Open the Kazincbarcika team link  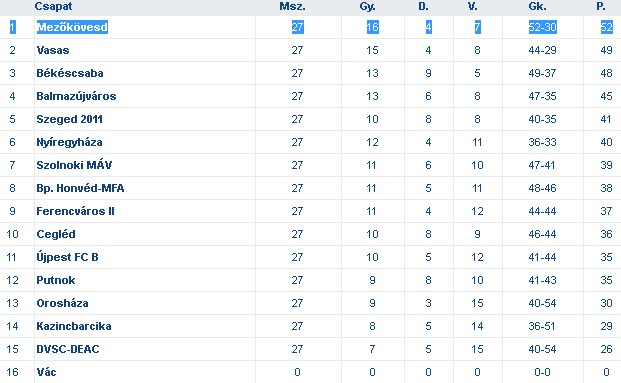(74, 326)
